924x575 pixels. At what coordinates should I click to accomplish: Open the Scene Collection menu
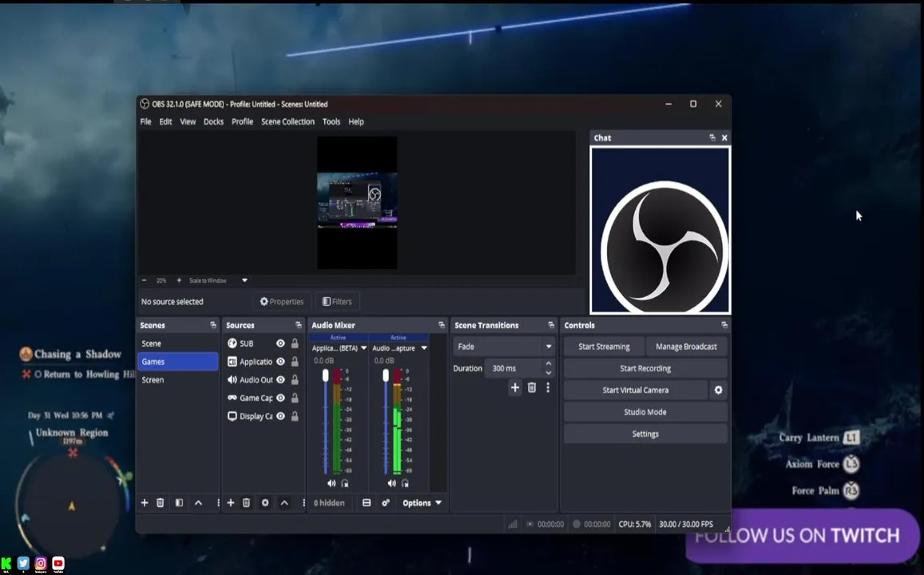[x=288, y=121]
